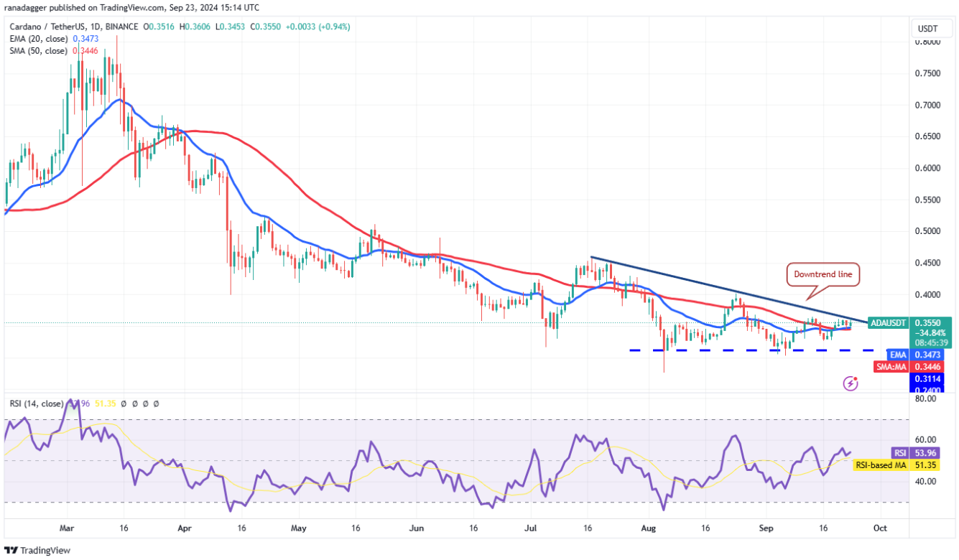This screenshot has height=560, width=959.
Task: Select the blue EMA axis label
Action: (899, 355)
